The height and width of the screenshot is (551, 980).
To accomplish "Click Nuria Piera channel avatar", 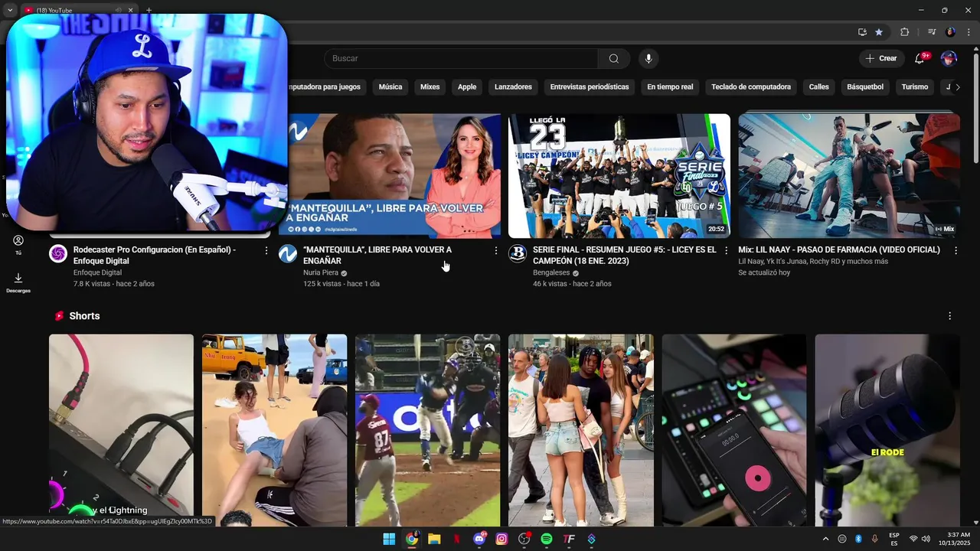I will [288, 254].
